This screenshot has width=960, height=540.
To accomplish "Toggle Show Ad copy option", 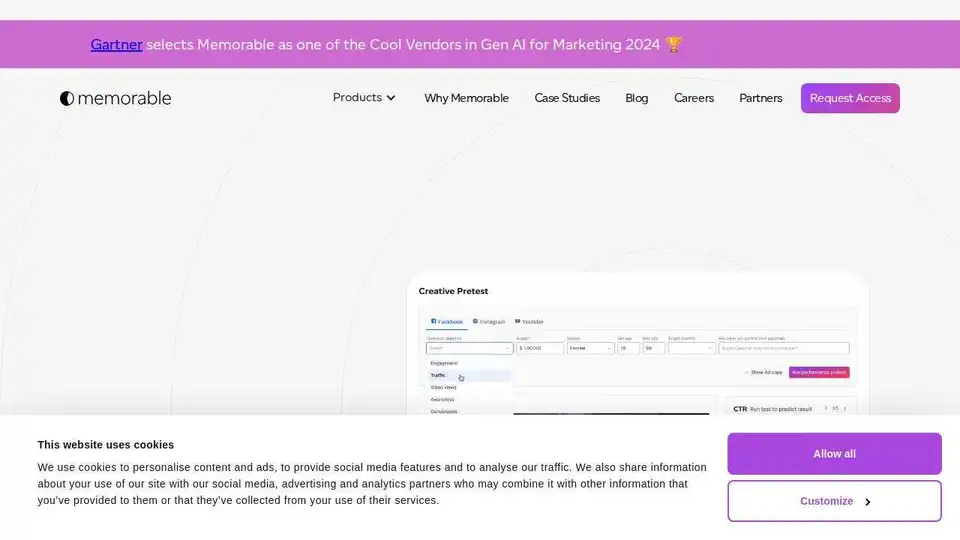I will (x=763, y=372).
